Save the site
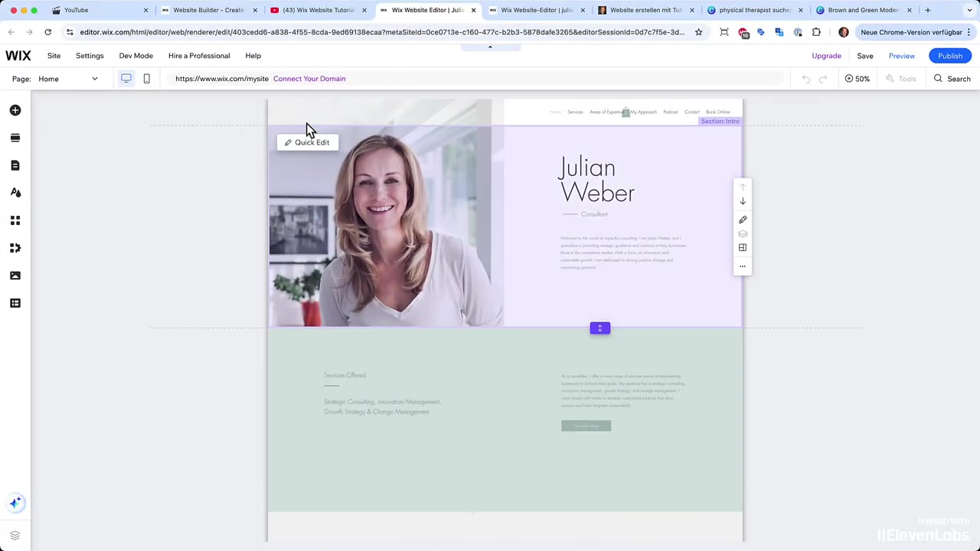 [x=865, y=56]
